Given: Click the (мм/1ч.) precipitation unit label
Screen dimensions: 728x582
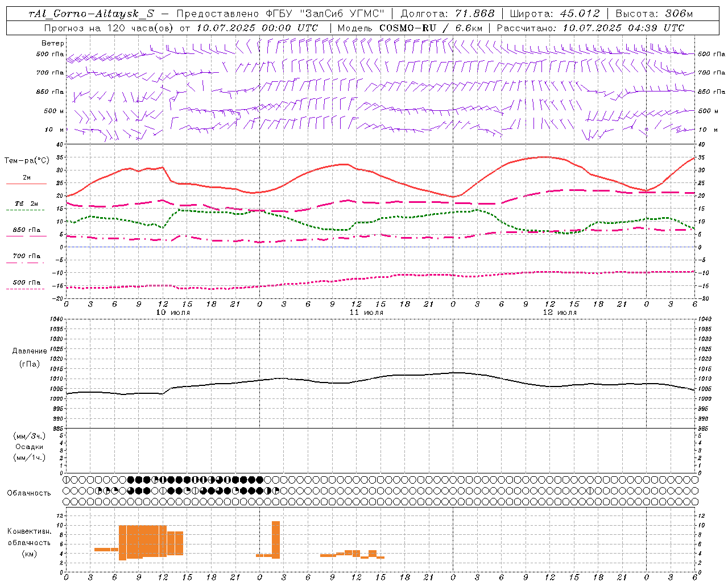Looking at the screenshot, I should point(30,458).
